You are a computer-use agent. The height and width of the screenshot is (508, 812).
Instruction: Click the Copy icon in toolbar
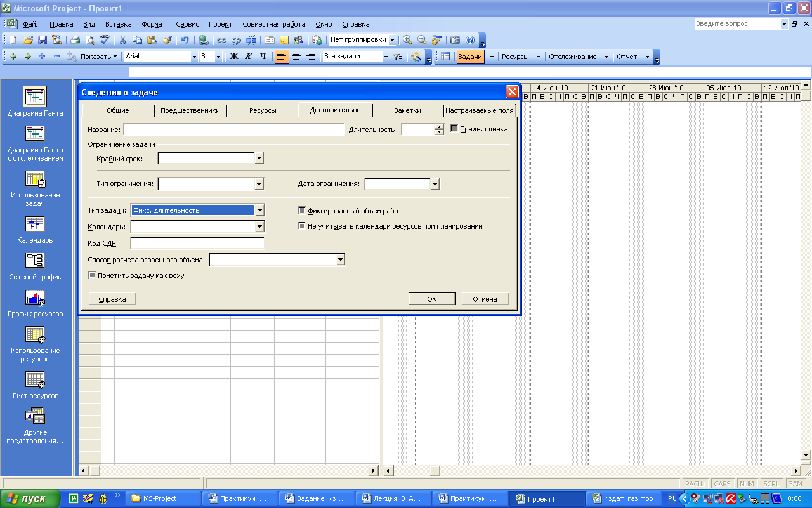point(137,39)
